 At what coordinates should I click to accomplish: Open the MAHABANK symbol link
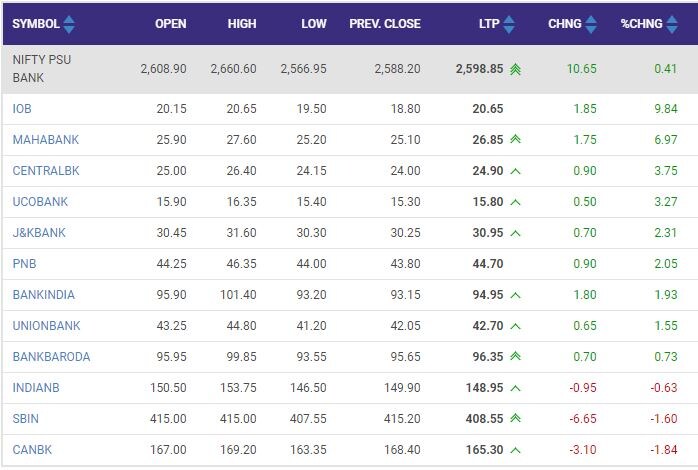tap(45, 139)
